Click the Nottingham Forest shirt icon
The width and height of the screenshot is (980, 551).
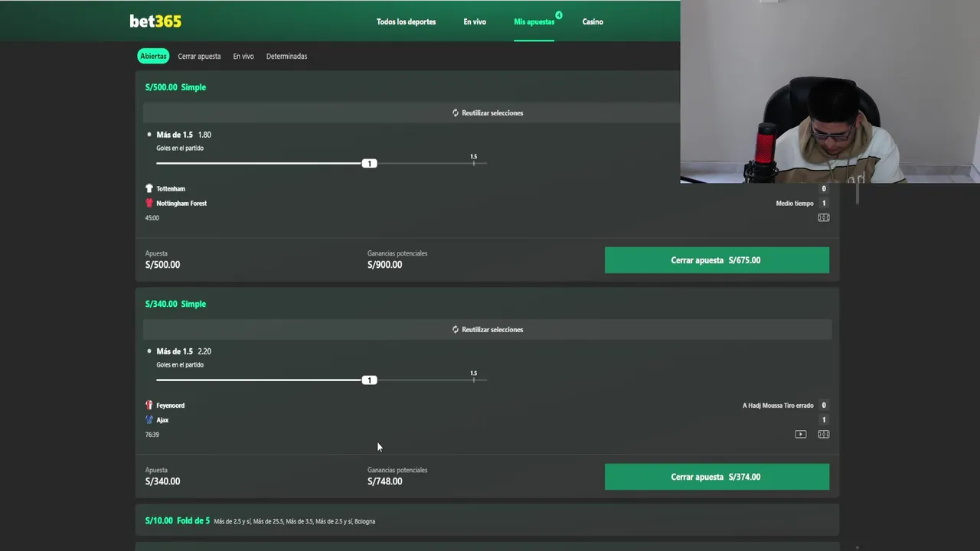(149, 203)
